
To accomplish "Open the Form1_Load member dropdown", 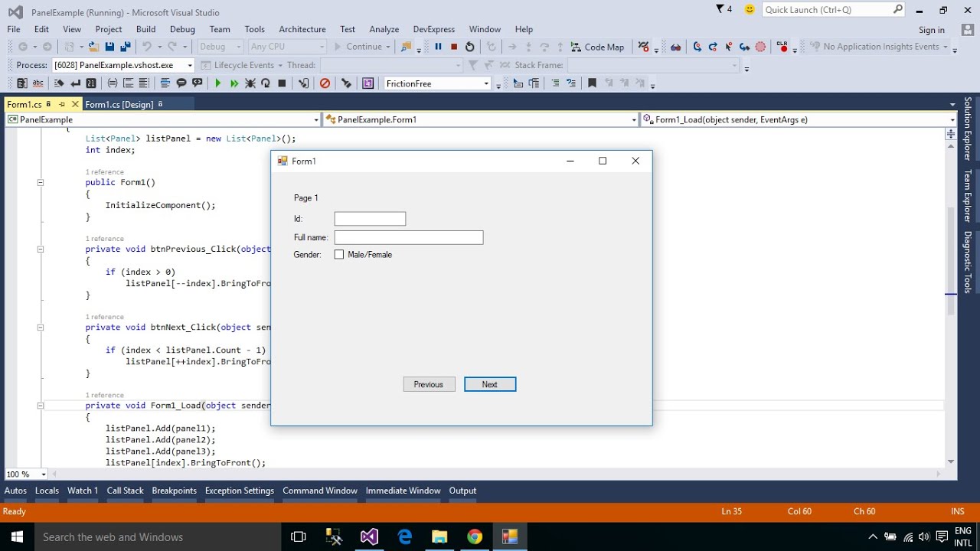I will (x=952, y=119).
